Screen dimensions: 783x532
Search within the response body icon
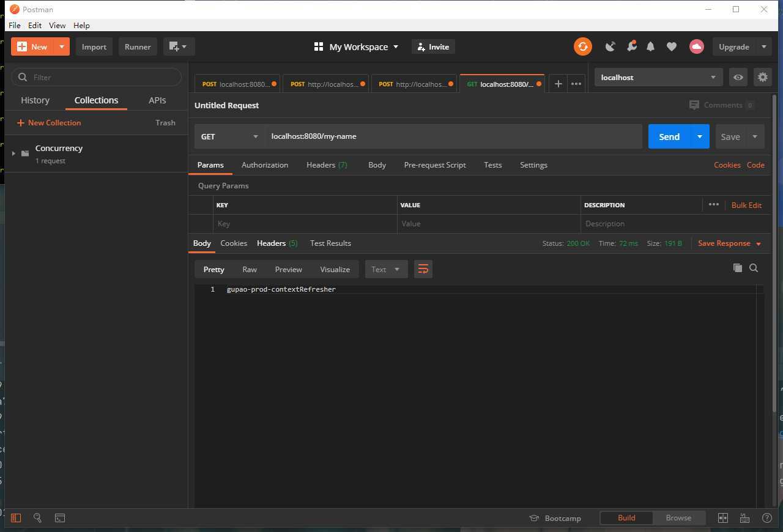754,268
